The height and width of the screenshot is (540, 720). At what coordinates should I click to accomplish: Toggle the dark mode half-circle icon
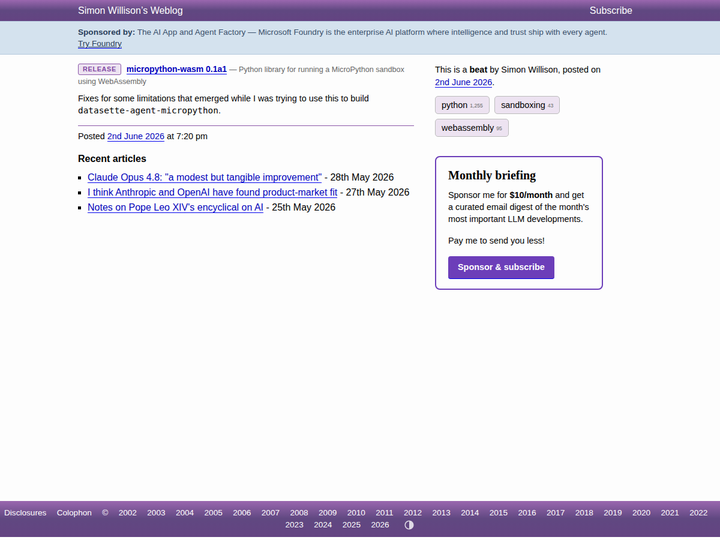409,525
